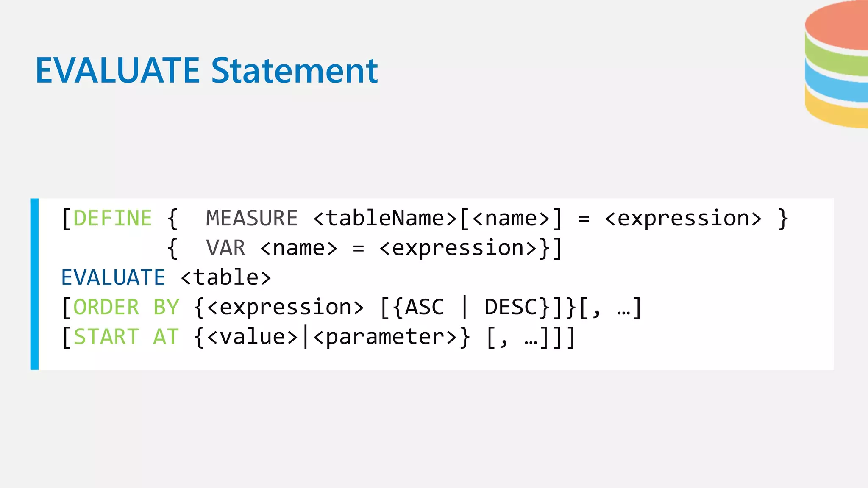The height and width of the screenshot is (488, 868).
Task: Click the green DEFINE keyword
Action: (x=113, y=218)
